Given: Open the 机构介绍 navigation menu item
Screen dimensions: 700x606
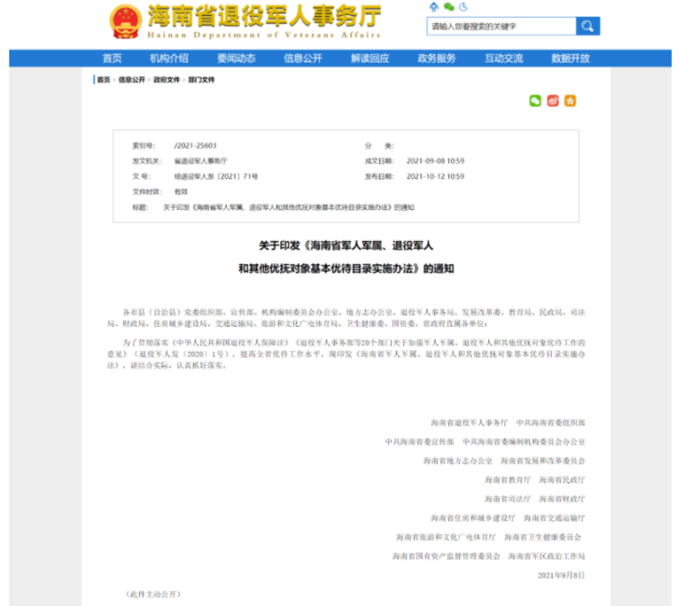Looking at the screenshot, I should pos(169,58).
